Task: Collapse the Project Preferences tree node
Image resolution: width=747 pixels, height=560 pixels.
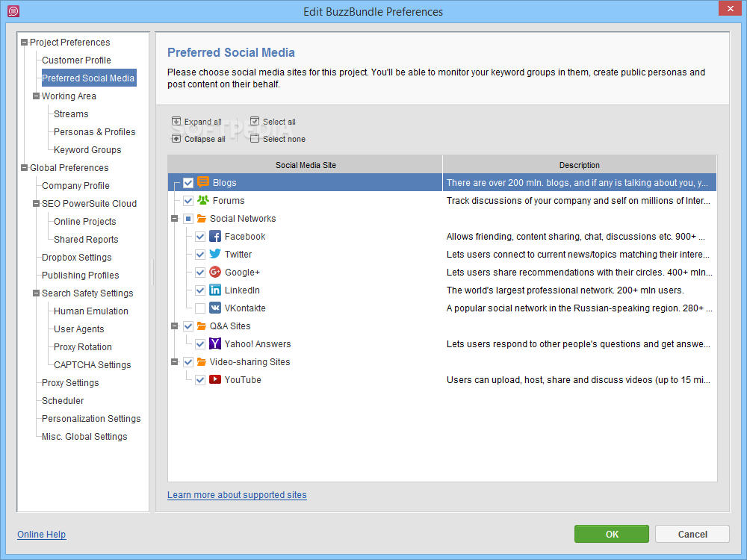Action: tap(25, 43)
